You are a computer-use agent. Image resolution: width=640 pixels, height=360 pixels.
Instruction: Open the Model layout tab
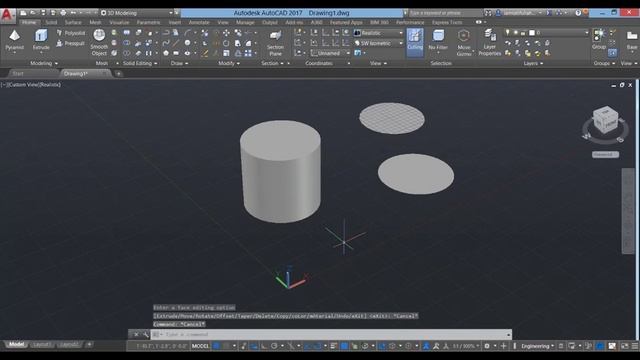click(x=16, y=344)
